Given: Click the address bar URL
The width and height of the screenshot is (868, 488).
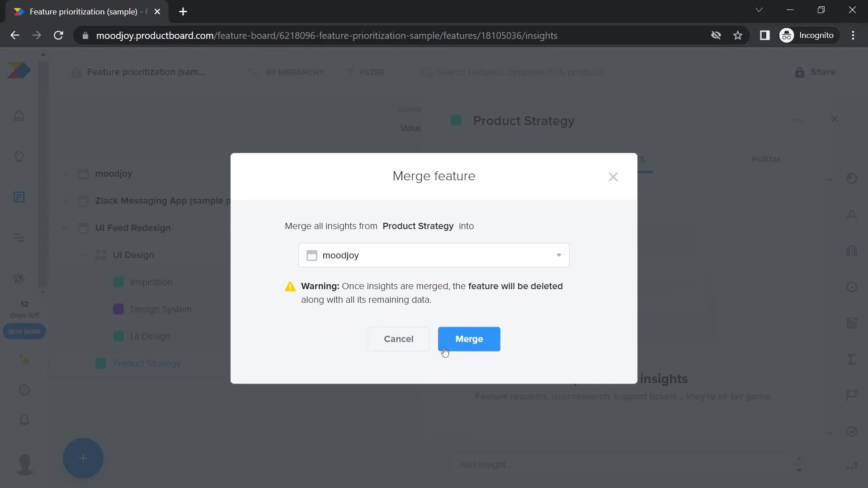Looking at the screenshot, I should (x=326, y=36).
